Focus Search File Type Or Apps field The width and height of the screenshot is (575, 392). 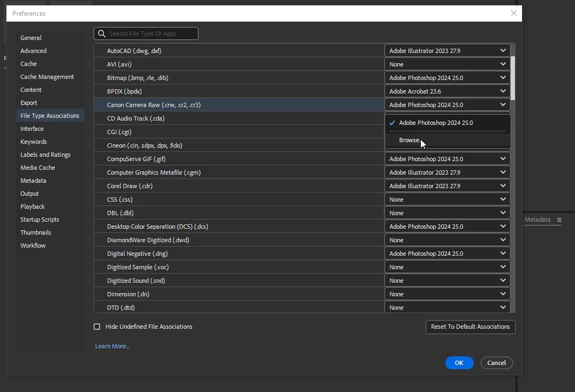tap(146, 34)
